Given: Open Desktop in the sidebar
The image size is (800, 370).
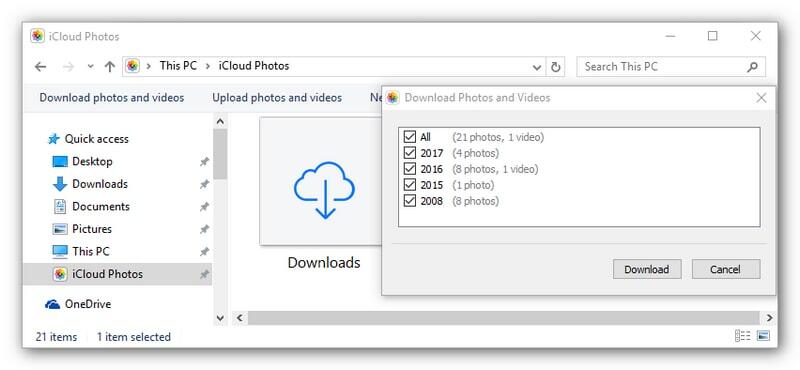Looking at the screenshot, I should click(x=92, y=161).
